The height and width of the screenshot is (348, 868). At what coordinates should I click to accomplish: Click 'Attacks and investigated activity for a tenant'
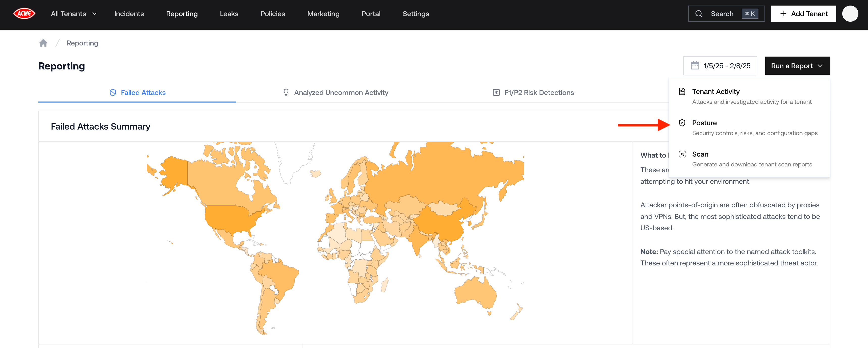[752, 102]
